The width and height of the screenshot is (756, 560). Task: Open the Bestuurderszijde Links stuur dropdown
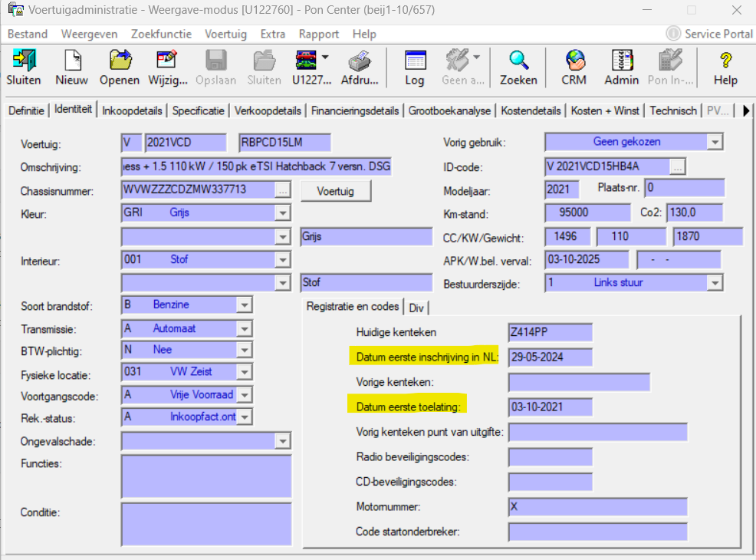coord(715,282)
